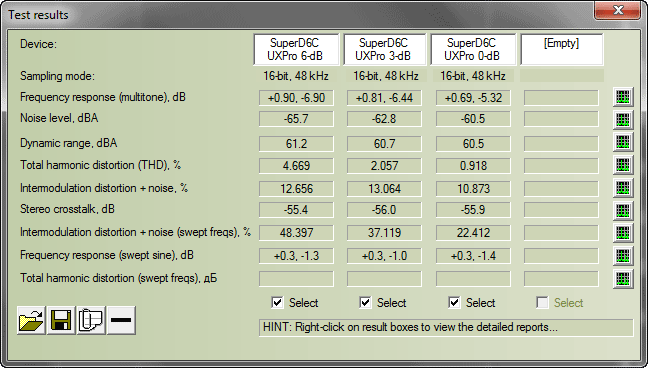Click swept IMD value 22.412
648x368 pixels.
point(473,232)
